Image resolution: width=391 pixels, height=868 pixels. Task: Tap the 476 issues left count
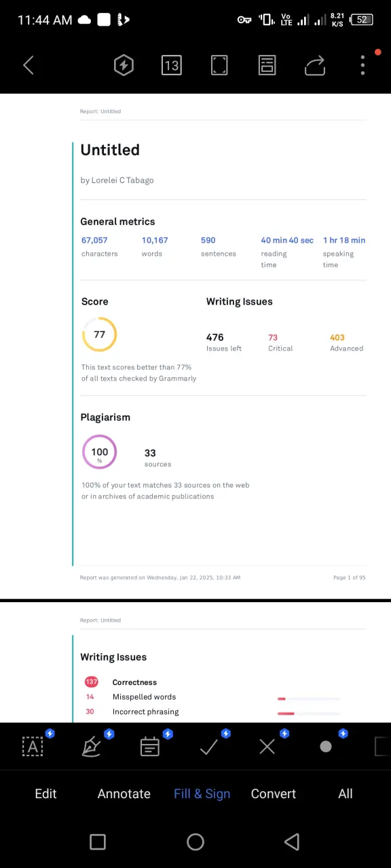215,337
